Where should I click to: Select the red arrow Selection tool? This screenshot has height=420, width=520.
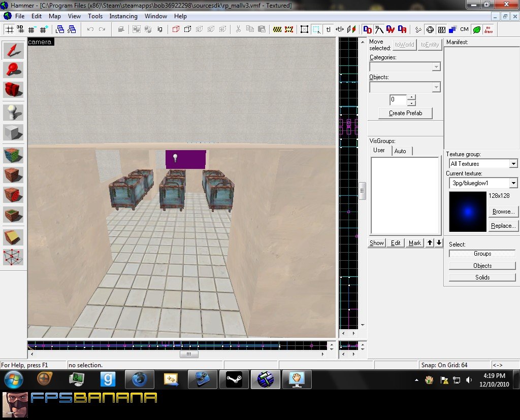13,50
